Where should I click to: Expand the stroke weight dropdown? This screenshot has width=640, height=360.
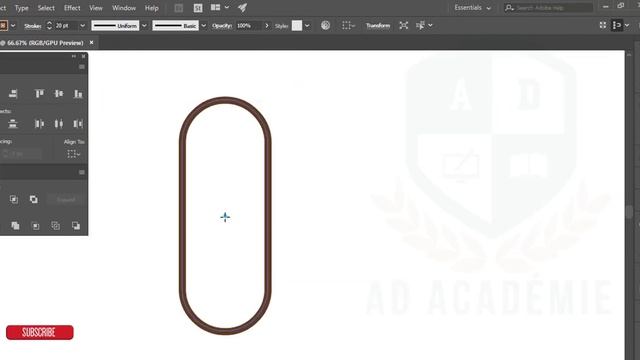click(x=82, y=26)
